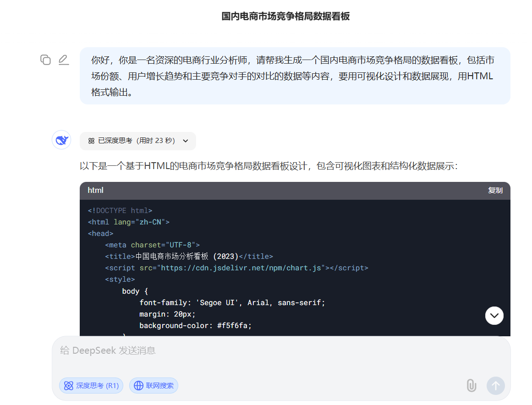532x405 pixels.
Task: Click conversation title 国内电商市场竞争格局数据看板
Action: (285, 16)
